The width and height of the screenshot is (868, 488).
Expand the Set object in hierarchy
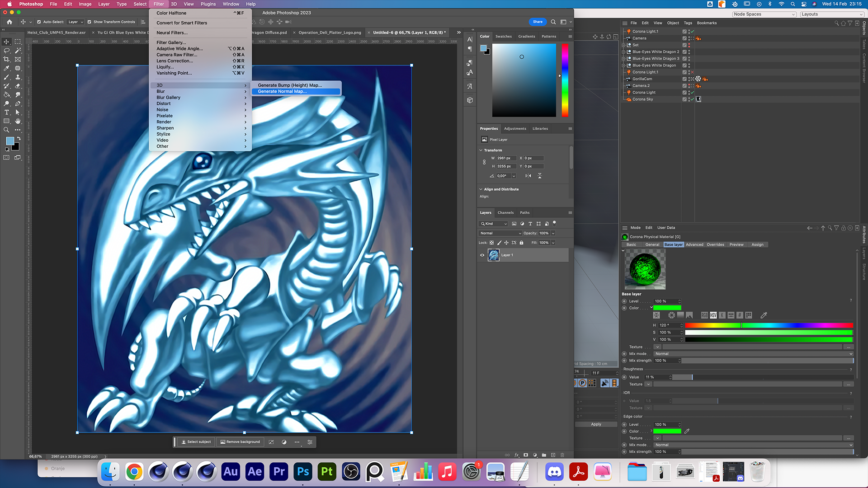coord(623,45)
